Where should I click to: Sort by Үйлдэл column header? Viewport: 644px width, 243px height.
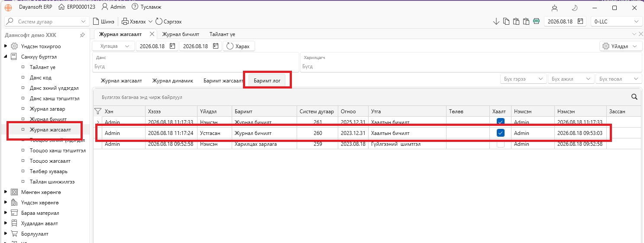point(214,112)
